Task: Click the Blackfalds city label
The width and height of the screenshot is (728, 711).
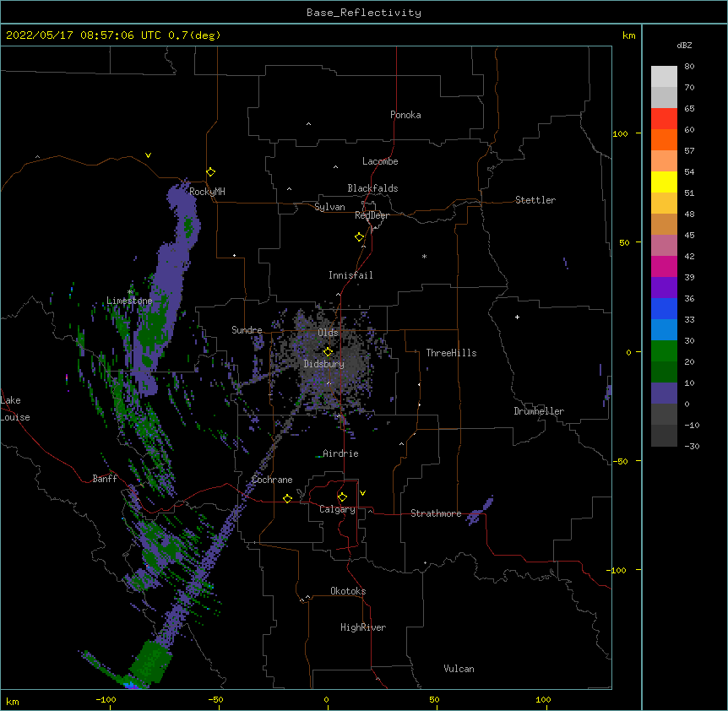Action: pyautogui.click(x=372, y=188)
